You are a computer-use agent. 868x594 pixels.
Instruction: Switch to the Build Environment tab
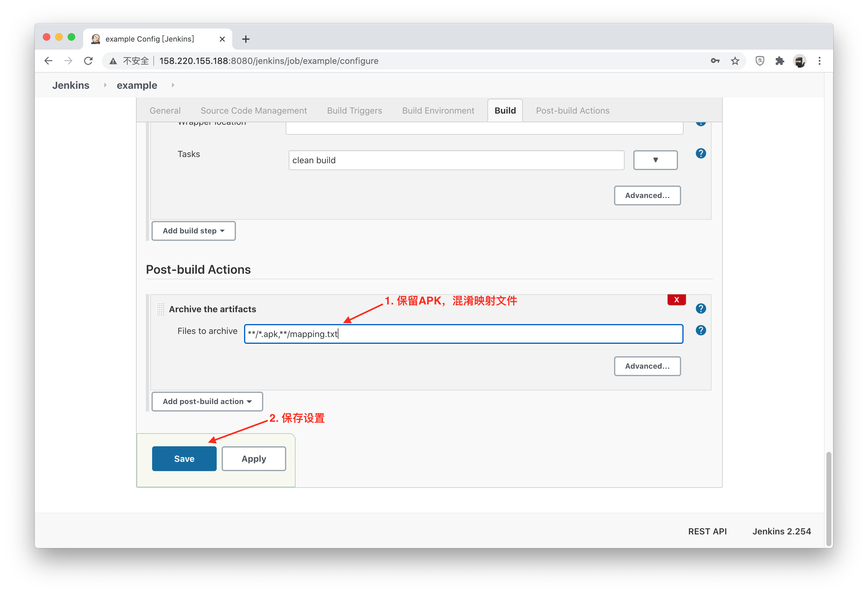tap(438, 110)
